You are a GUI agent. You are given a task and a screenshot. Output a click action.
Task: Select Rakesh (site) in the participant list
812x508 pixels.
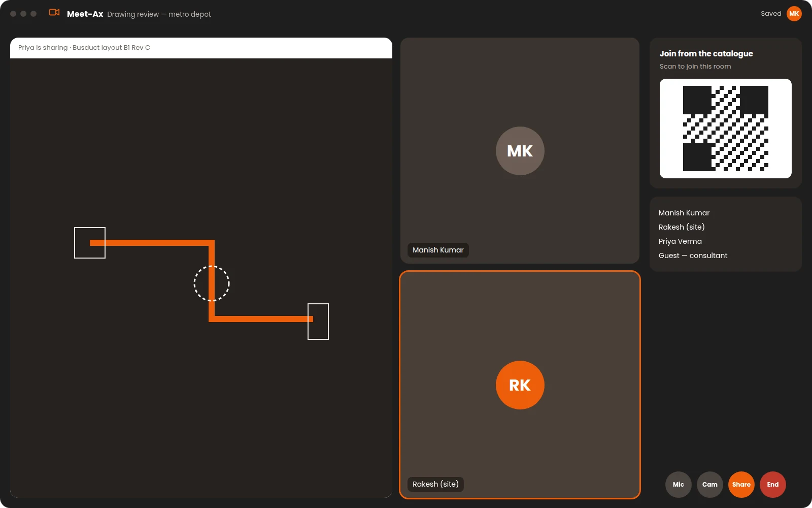682,227
